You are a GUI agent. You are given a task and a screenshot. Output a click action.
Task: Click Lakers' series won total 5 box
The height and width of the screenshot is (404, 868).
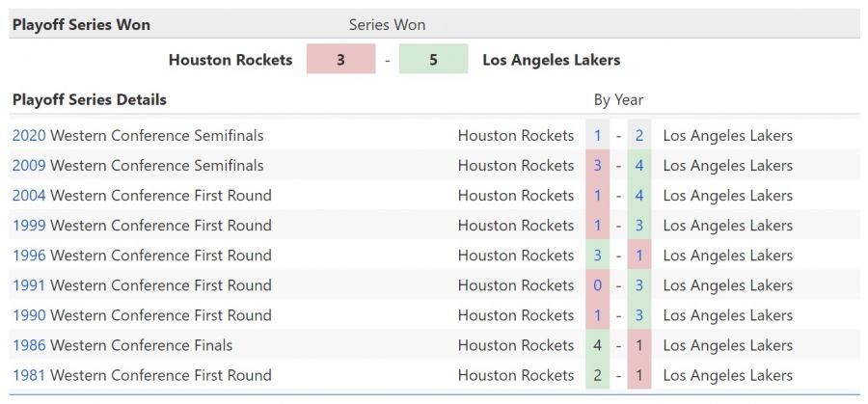(x=433, y=60)
